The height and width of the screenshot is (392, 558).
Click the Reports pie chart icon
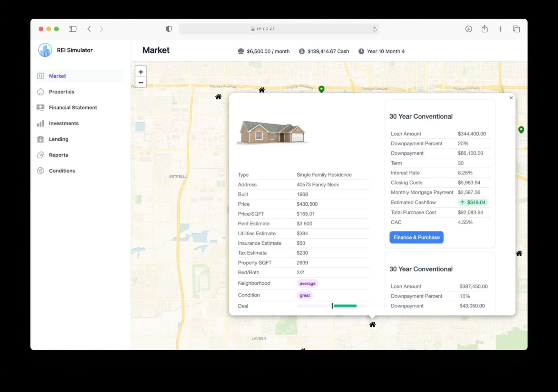point(40,155)
